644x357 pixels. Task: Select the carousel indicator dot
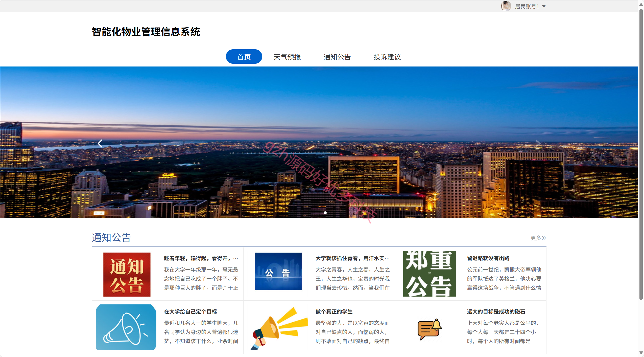click(x=325, y=213)
